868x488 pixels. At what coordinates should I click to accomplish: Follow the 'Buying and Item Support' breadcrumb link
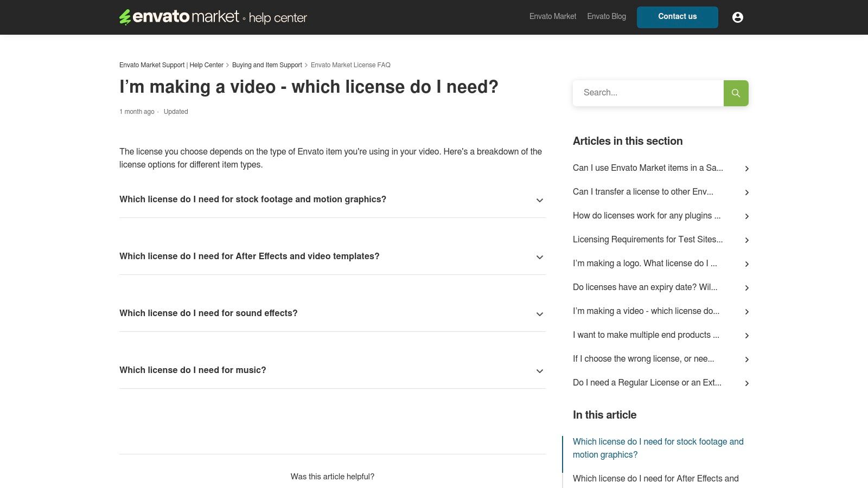[267, 65]
